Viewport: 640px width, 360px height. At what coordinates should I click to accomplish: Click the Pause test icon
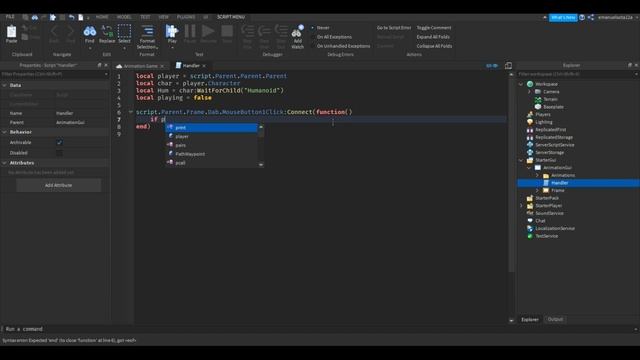[190, 31]
